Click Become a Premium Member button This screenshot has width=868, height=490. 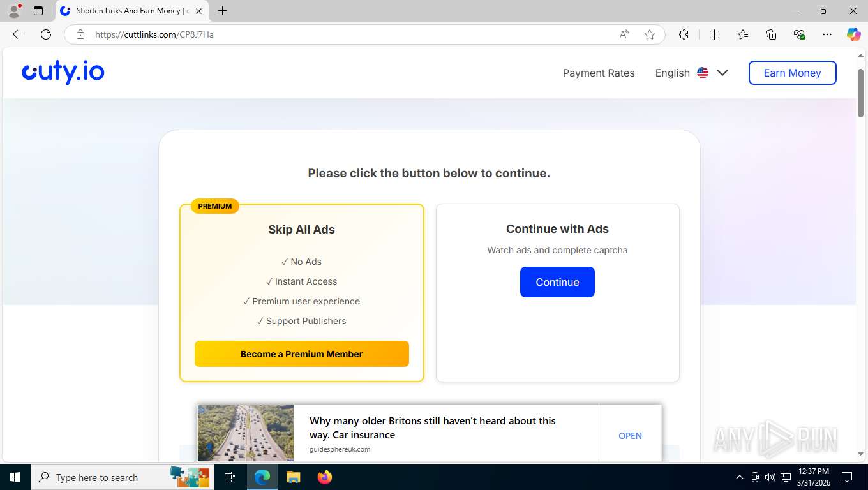tap(301, 354)
